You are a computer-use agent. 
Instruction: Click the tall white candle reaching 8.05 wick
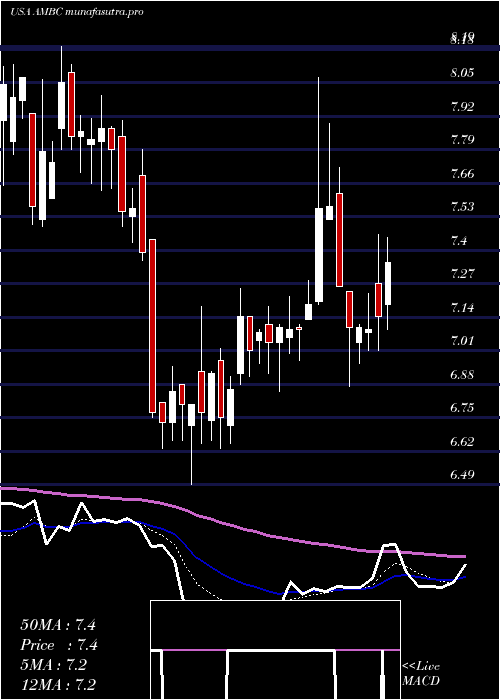coord(319,255)
